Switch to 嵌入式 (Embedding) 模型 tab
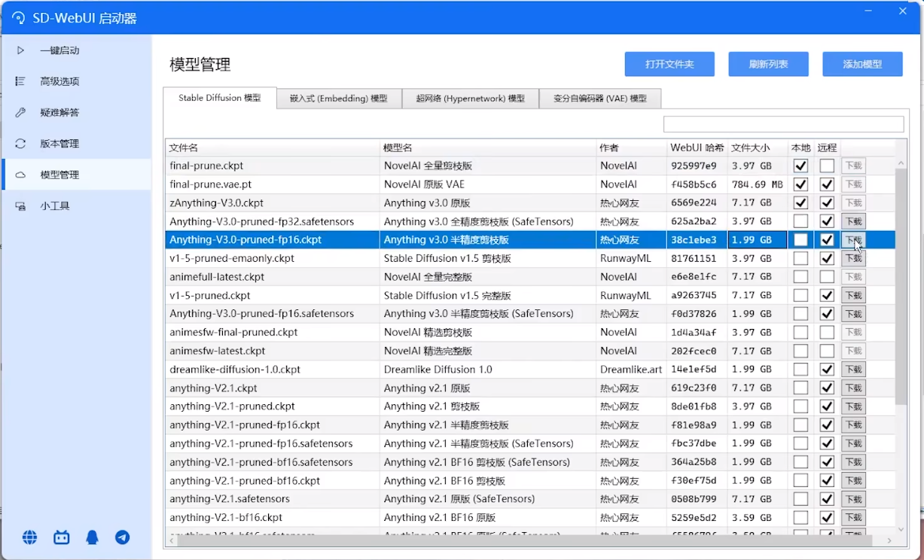The image size is (924, 560). (338, 99)
